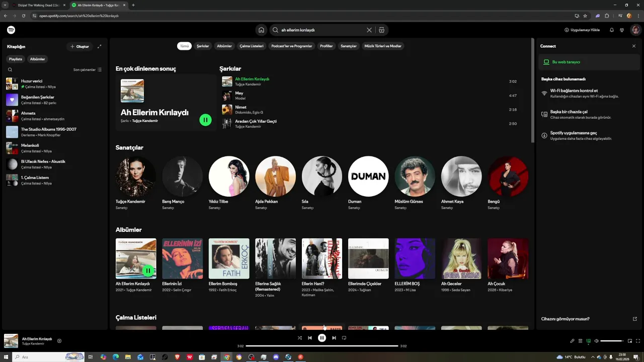
Task: Reload page in Chrome toolbar
Action: [23, 16]
